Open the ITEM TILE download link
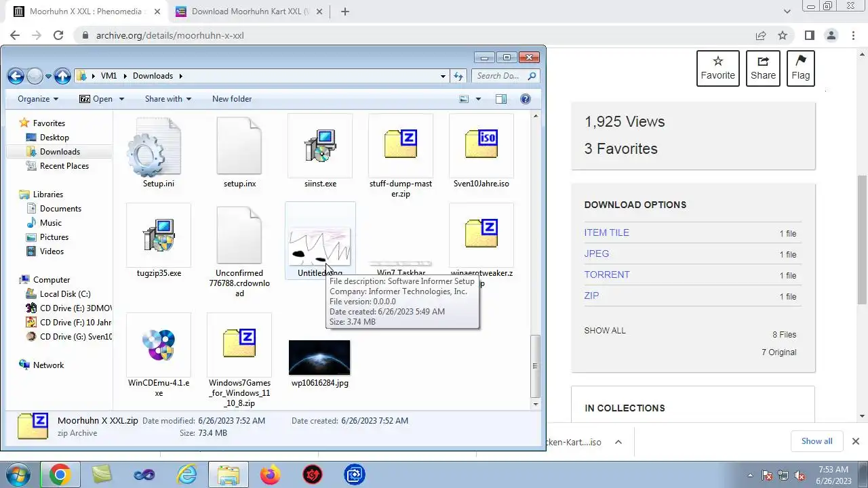 pos(607,232)
